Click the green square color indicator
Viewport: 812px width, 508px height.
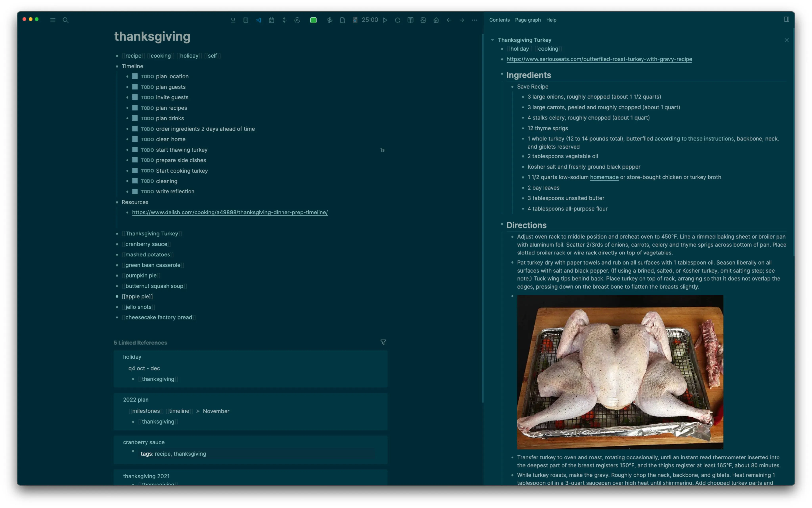coord(313,20)
